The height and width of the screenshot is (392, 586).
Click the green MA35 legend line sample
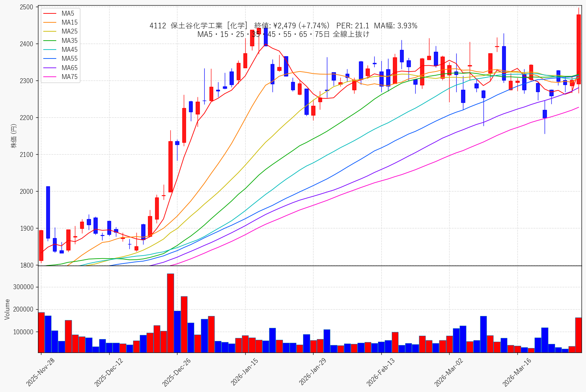click(50, 41)
